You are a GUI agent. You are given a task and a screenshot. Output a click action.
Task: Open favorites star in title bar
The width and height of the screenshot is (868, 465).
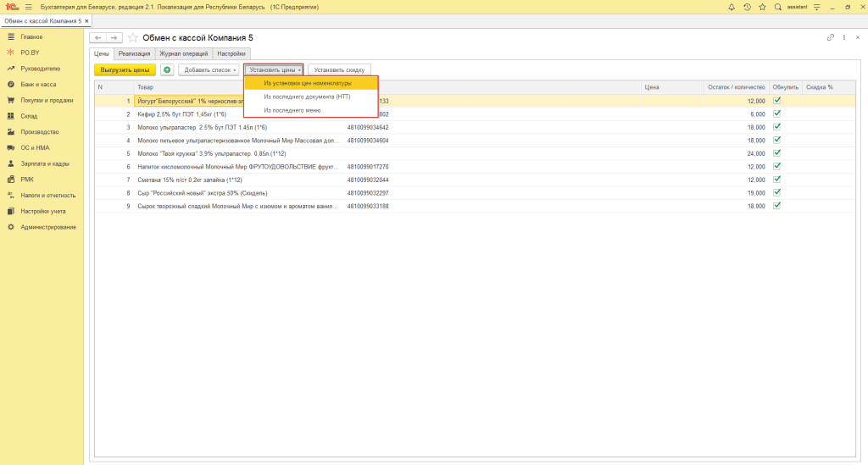tap(762, 7)
